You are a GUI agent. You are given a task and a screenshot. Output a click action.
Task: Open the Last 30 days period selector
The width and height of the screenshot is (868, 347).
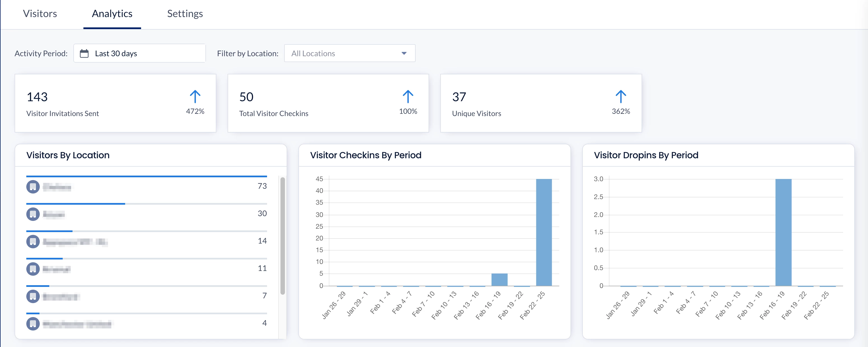[139, 53]
